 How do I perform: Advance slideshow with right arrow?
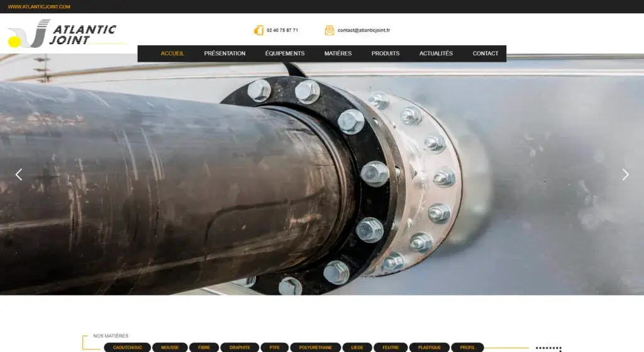click(x=625, y=174)
